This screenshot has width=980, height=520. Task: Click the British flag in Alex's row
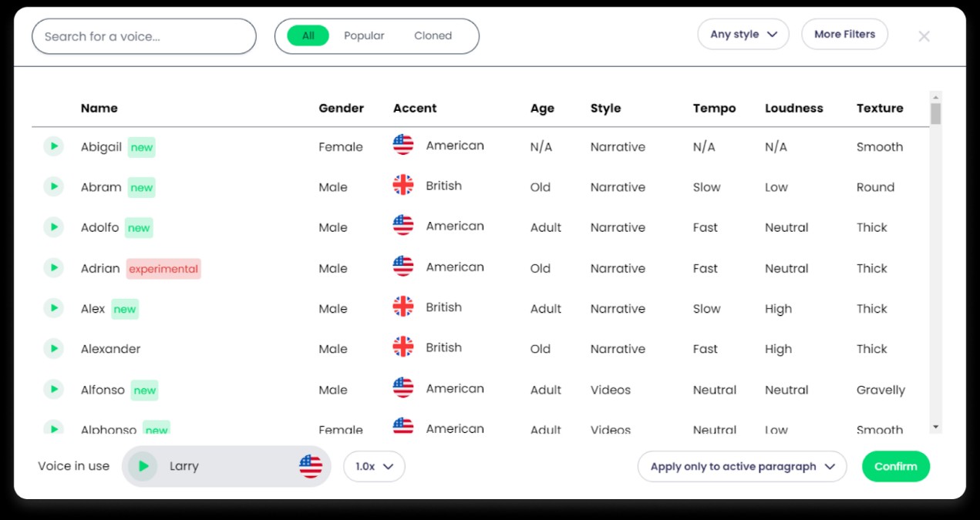click(403, 307)
